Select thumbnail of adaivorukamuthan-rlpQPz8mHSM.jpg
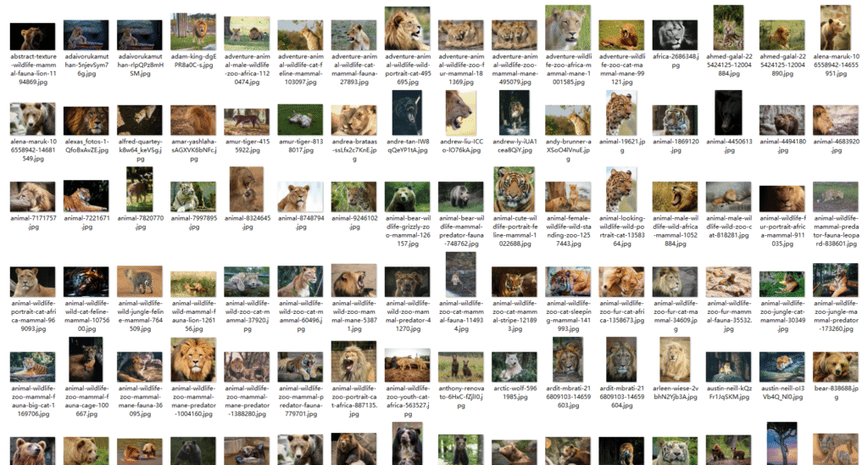 coord(140,35)
